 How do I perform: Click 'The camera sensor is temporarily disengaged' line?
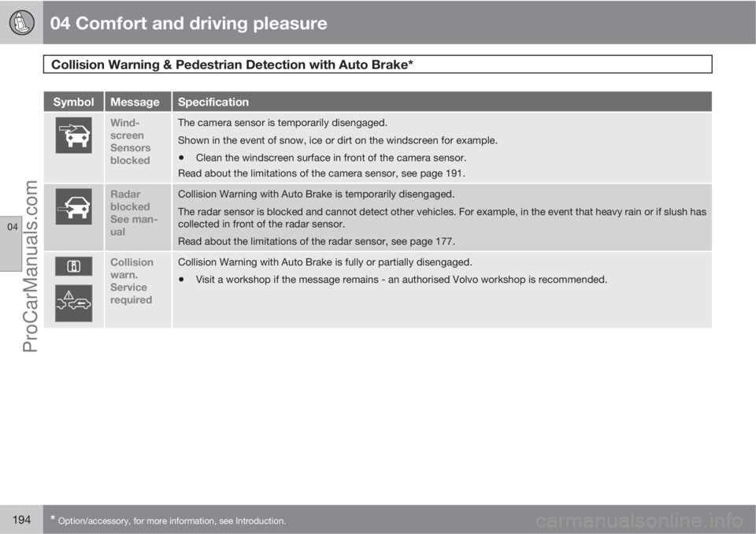283,123
